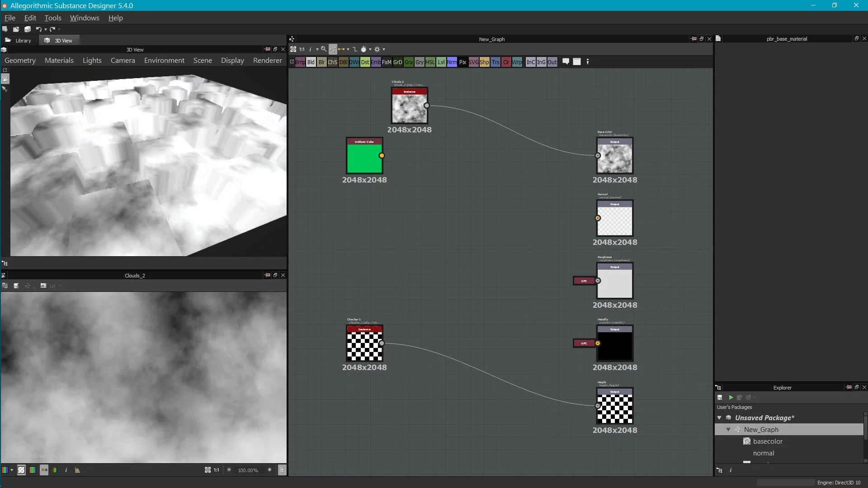Collapse the New_Graph tree node
868x488 pixels.
[x=728, y=429]
